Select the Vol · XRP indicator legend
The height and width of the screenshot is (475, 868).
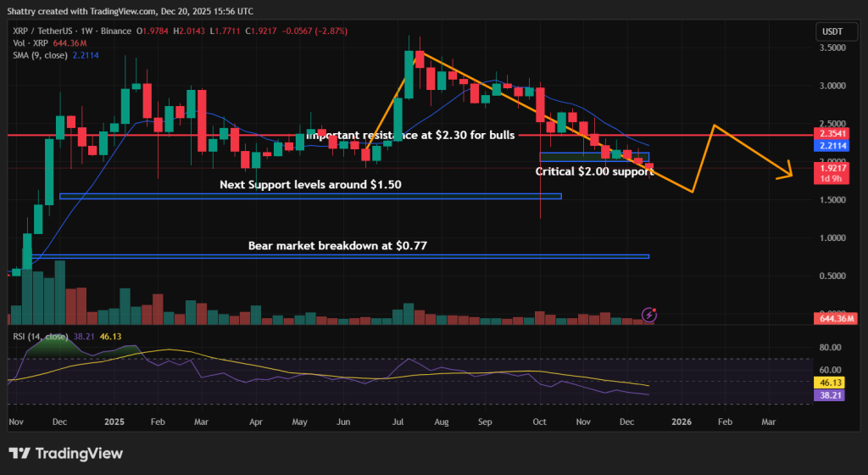(x=30, y=43)
